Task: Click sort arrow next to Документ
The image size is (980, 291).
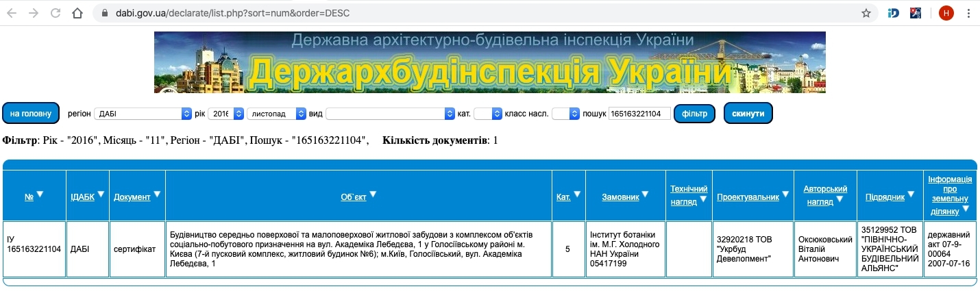Action: coord(156,194)
